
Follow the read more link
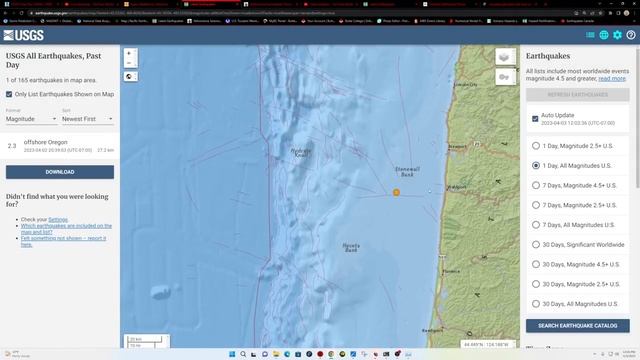[x=612, y=78]
